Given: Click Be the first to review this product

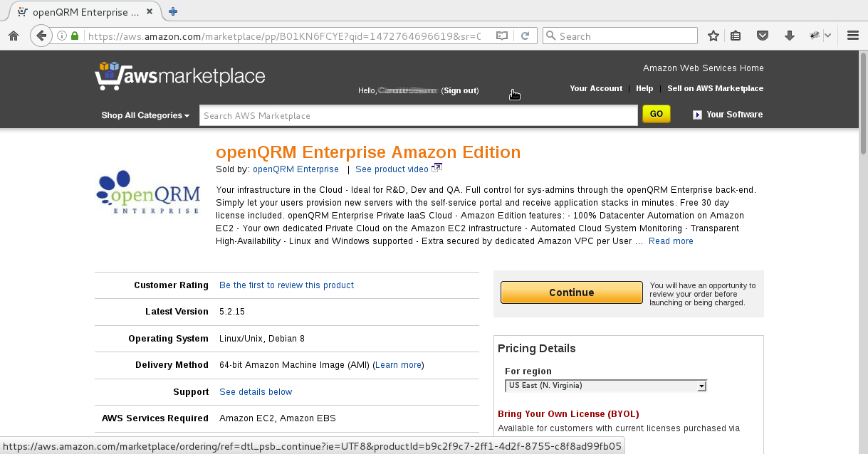Looking at the screenshot, I should click(286, 285).
